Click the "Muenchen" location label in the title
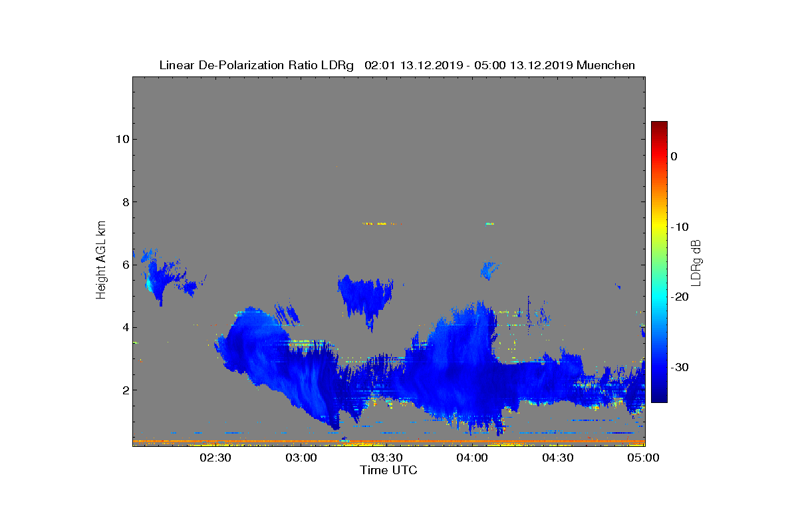 [606, 65]
